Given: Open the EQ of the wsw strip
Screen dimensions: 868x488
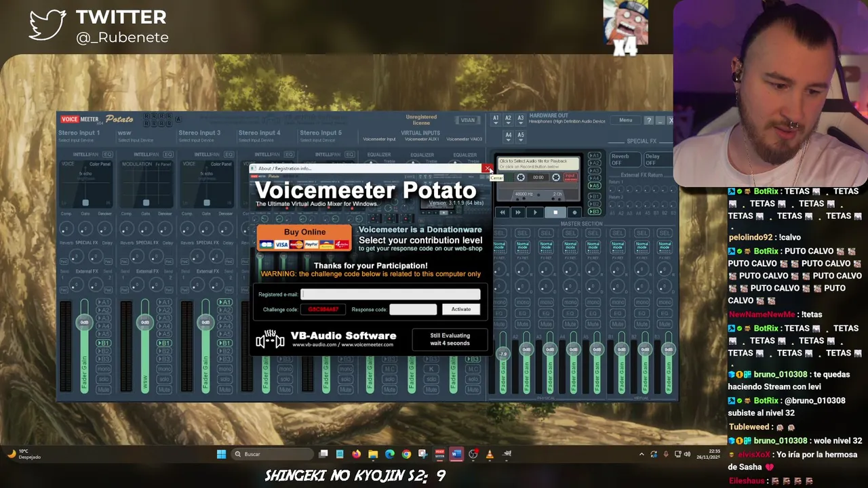Looking at the screenshot, I should coord(167,155).
